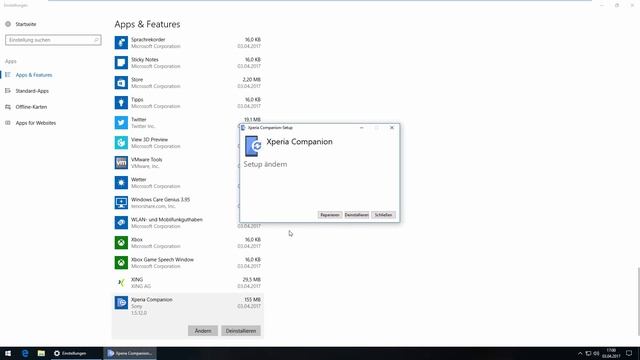Click the View 3D Preview icon

pos(121,142)
